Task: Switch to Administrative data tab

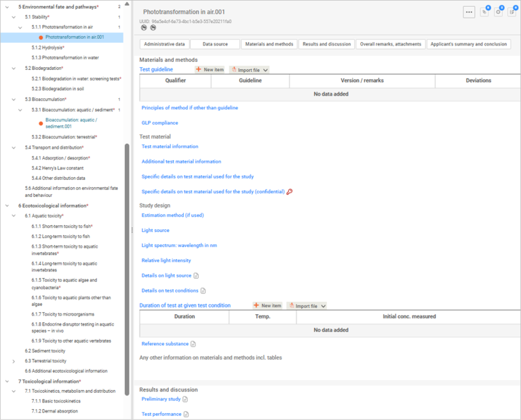Action: (x=164, y=44)
